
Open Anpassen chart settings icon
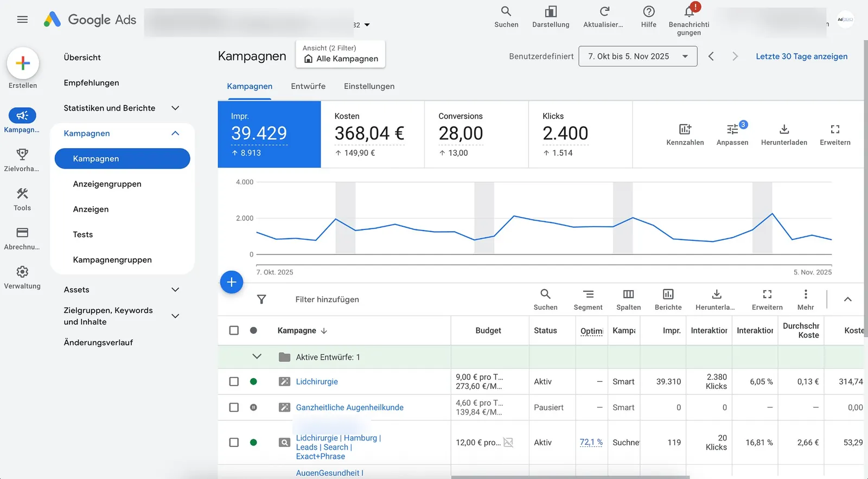coord(732,129)
